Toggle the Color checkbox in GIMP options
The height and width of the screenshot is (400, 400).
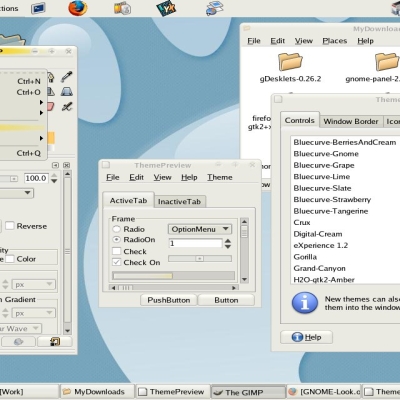[10, 259]
